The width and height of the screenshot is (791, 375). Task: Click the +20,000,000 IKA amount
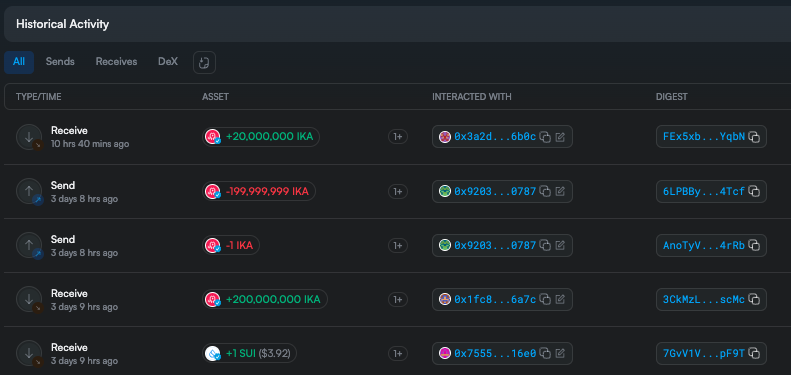[x=269, y=137]
